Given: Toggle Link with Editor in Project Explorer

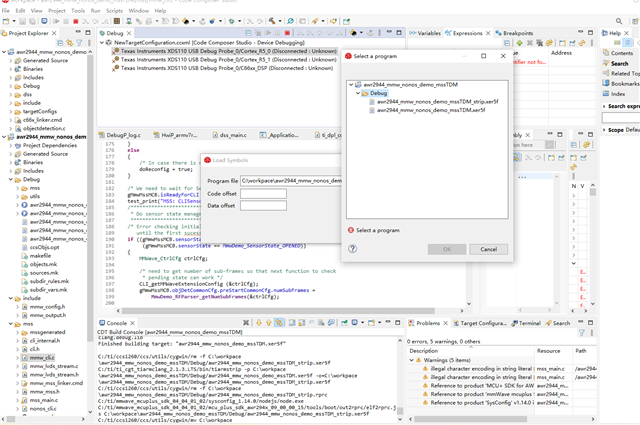Looking at the screenshot, I should [70, 42].
